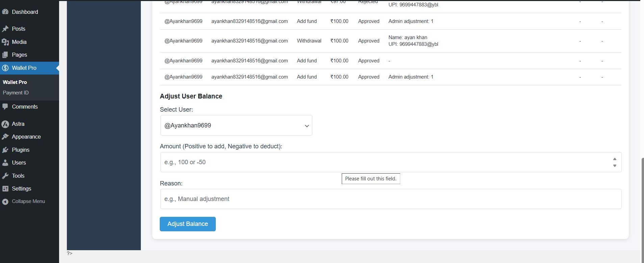Click the Plugins plug icon

coord(5,150)
